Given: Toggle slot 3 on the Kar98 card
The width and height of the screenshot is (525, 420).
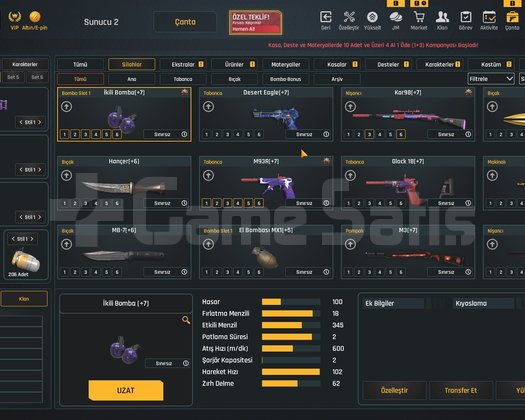Looking at the screenshot, I should [x=369, y=134].
